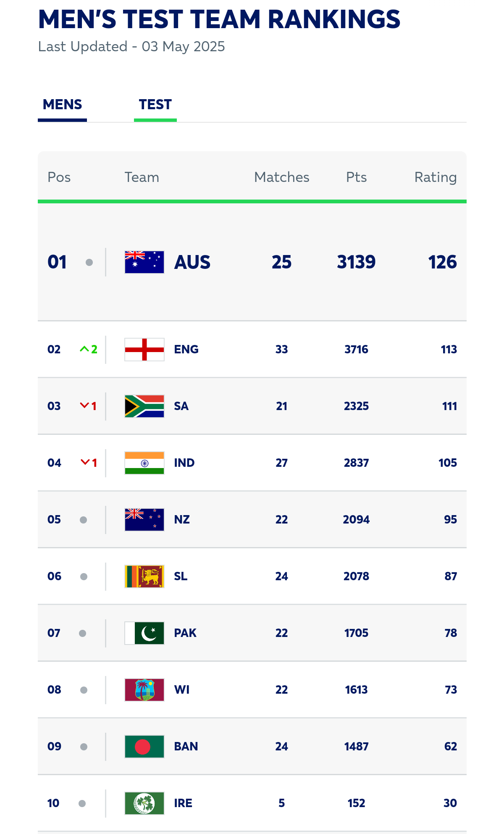Click the gray position-change dot beside AUS
Screen dimensions: 504x834
(89, 262)
